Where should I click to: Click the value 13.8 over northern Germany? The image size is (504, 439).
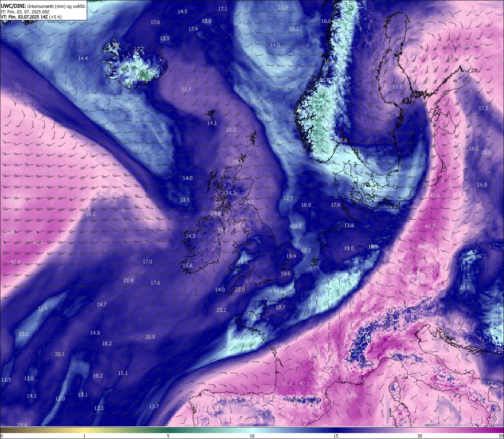click(349, 225)
